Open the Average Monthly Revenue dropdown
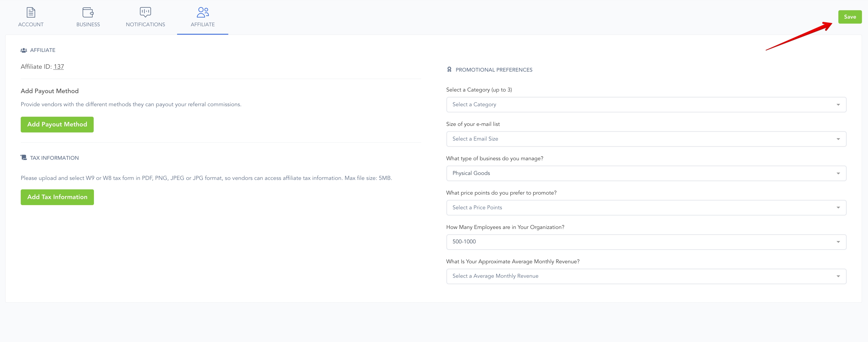Image resolution: width=868 pixels, height=342 pixels. (x=646, y=276)
